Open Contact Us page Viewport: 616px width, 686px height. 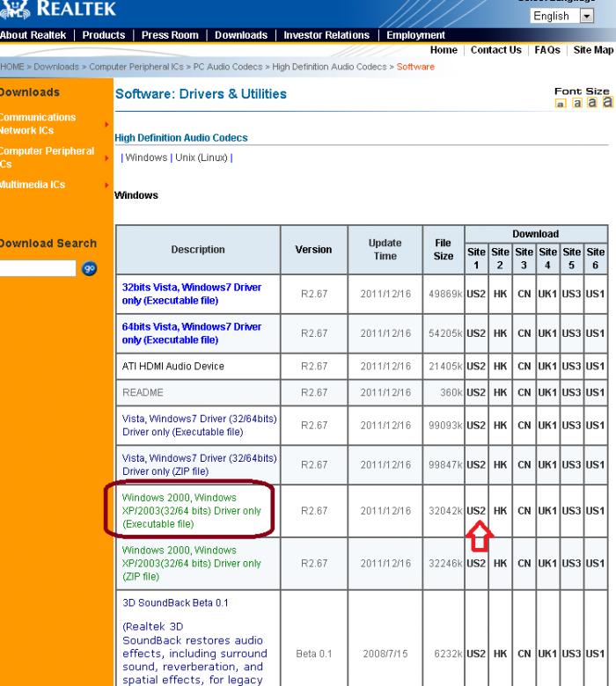click(496, 50)
